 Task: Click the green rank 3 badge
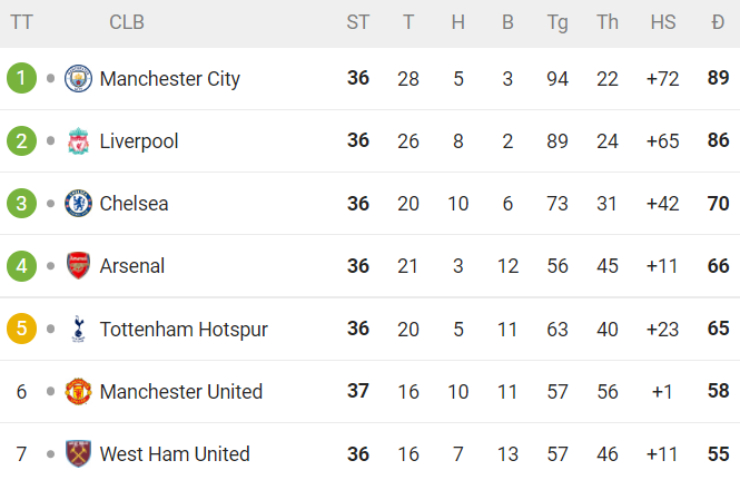pos(21,204)
